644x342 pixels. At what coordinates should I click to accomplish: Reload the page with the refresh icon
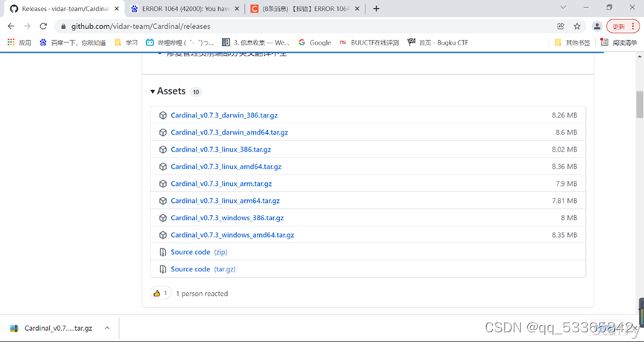43,26
